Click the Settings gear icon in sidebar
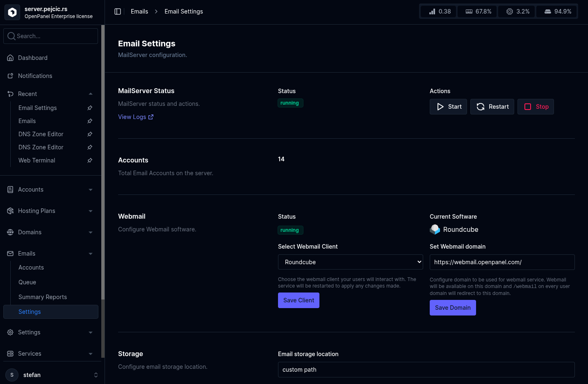This screenshot has height=384, width=588. point(10,332)
